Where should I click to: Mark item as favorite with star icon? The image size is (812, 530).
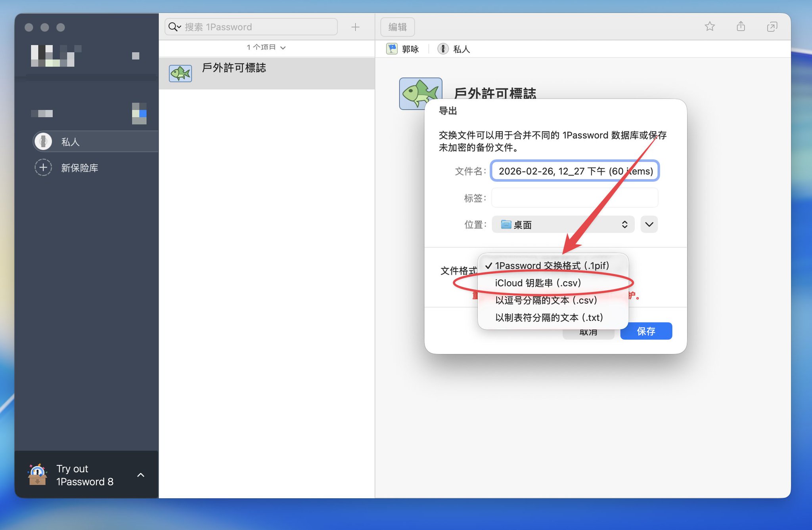point(710,27)
